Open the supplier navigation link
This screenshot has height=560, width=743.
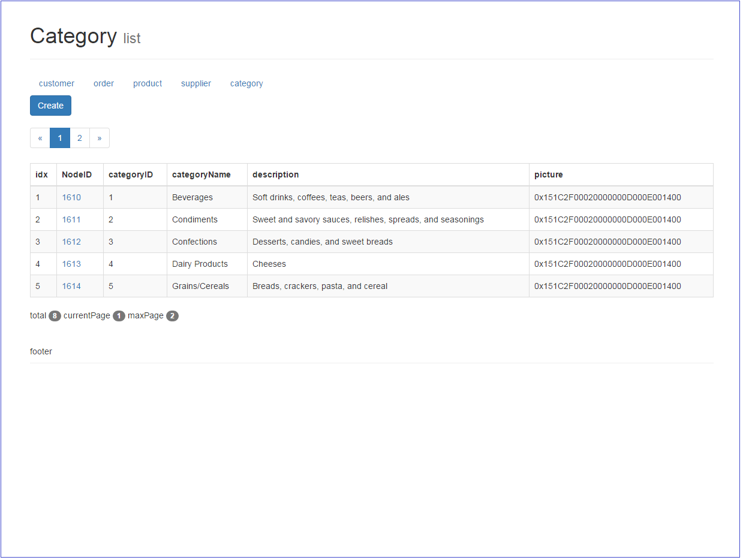point(195,83)
